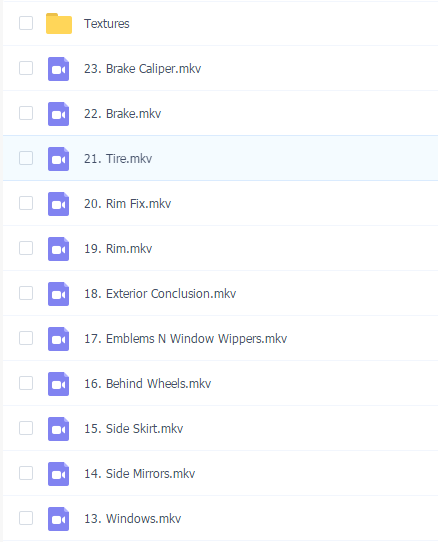This screenshot has width=438, height=542.
Task: Click video icon for 16. Behind Wheels.mkv
Action: tap(58, 384)
